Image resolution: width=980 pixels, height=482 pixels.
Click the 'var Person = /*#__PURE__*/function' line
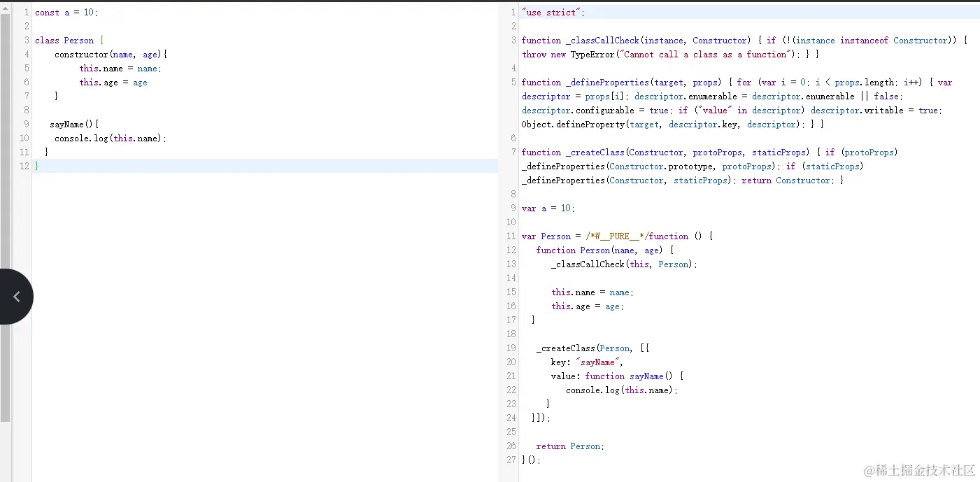click(617, 236)
